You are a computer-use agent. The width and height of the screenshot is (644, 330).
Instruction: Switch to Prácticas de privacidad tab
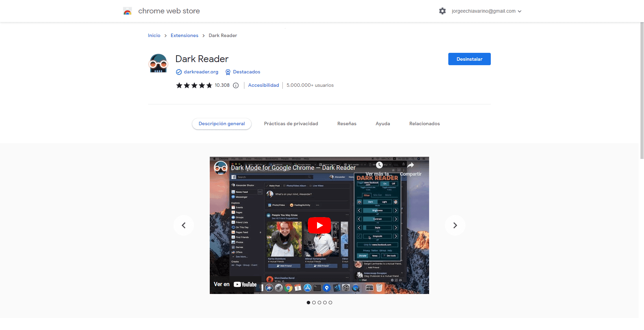click(x=291, y=123)
